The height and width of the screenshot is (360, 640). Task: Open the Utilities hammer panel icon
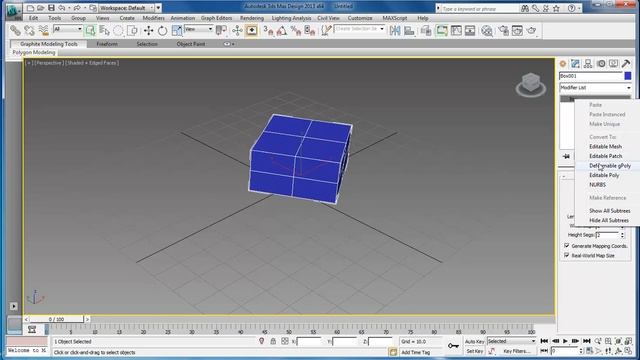pyautogui.click(x=626, y=64)
